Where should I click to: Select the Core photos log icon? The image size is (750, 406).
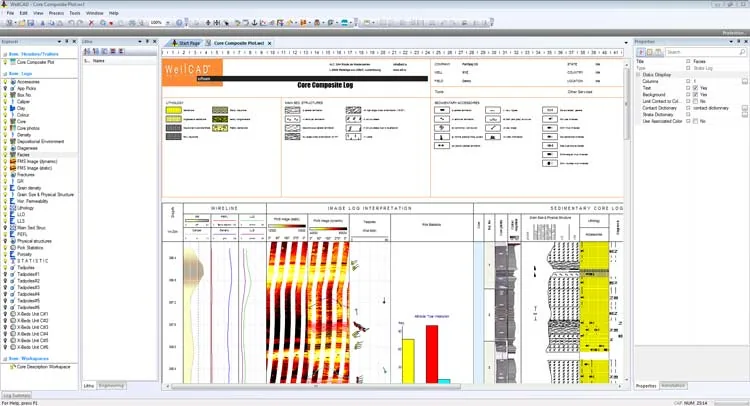[x=13, y=128]
